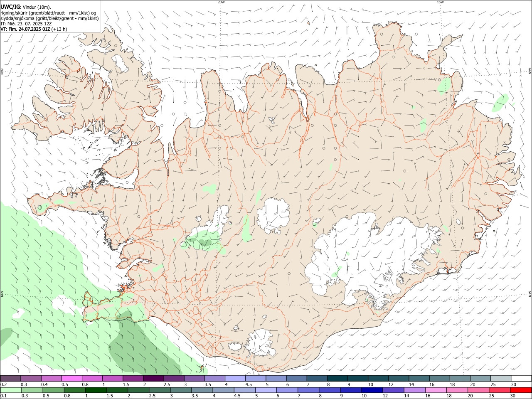This screenshot has width=532, height=399.
Task: Select upper legend swatch between 3 and 3.5
Action: [194, 378]
